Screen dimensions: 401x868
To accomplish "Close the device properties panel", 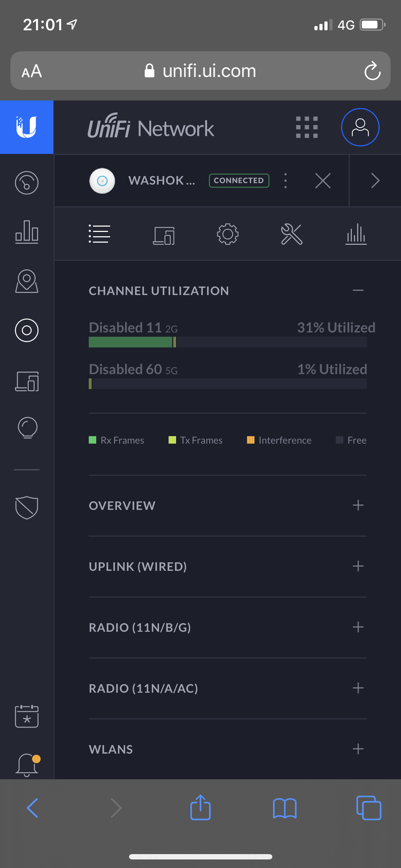I will 323,181.
